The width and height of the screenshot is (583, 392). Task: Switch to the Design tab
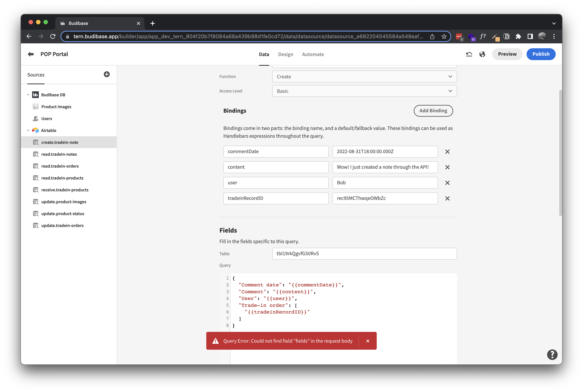285,54
